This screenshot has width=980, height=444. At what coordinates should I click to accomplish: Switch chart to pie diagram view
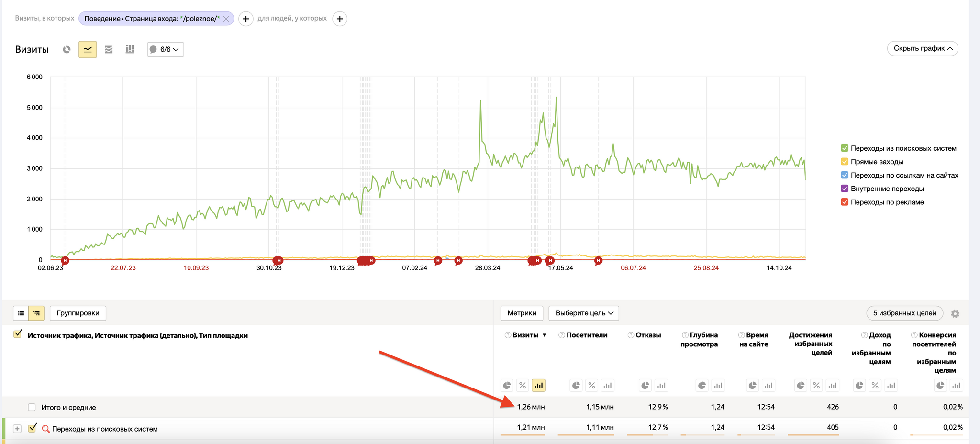tap(67, 49)
